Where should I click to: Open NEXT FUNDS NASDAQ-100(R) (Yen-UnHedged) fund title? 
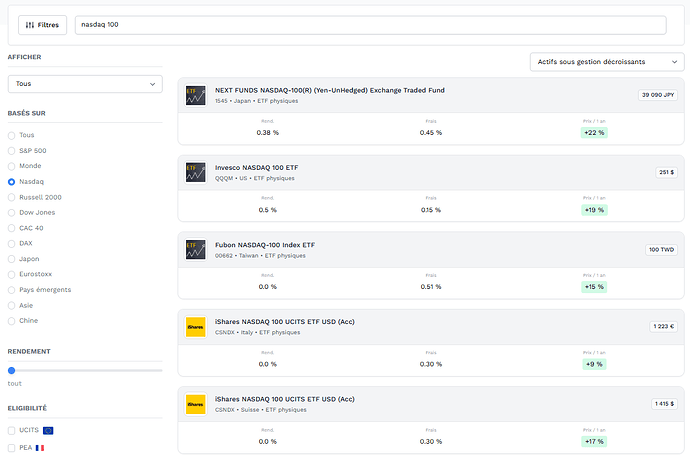pyautogui.click(x=330, y=90)
